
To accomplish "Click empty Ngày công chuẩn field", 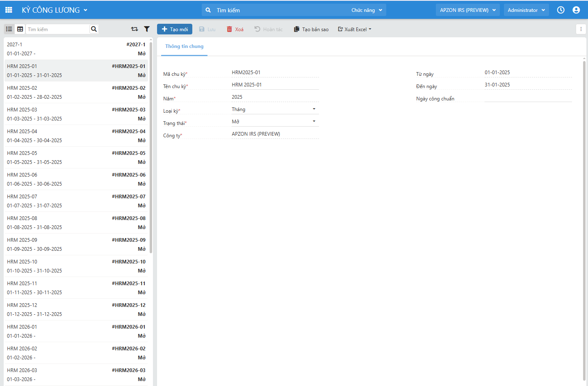I will [x=528, y=97].
